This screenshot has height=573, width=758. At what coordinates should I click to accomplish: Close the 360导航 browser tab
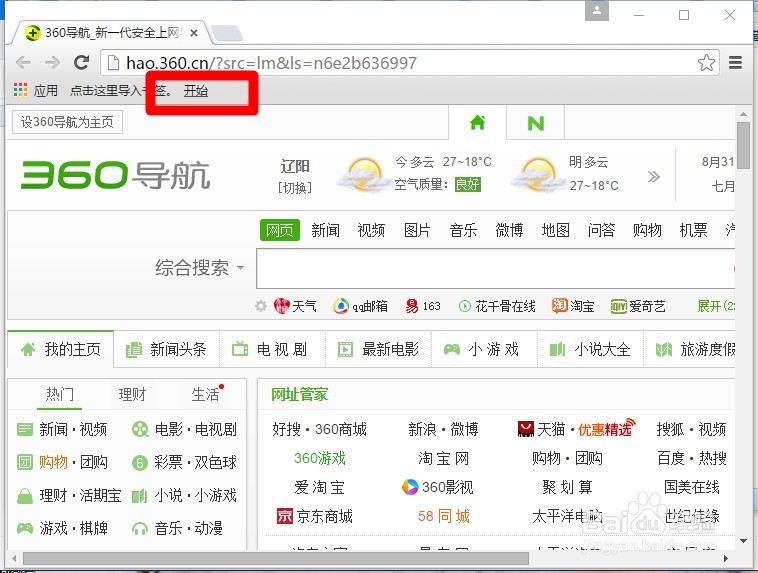(194, 33)
